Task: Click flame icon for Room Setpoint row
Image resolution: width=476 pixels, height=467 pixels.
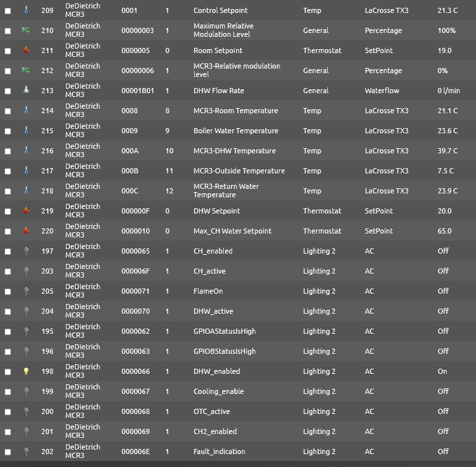Action: (x=26, y=50)
